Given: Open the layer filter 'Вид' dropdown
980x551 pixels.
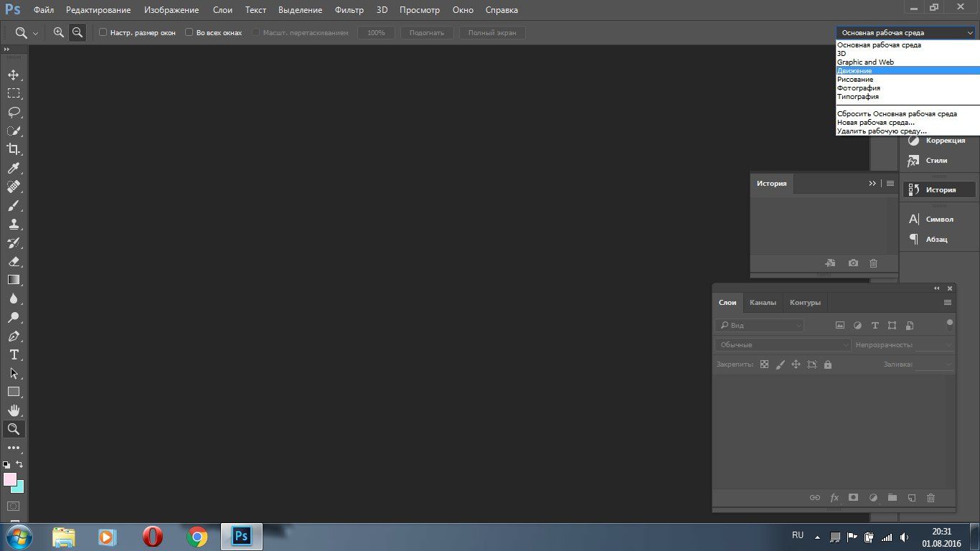Looking at the screenshot, I should [760, 326].
